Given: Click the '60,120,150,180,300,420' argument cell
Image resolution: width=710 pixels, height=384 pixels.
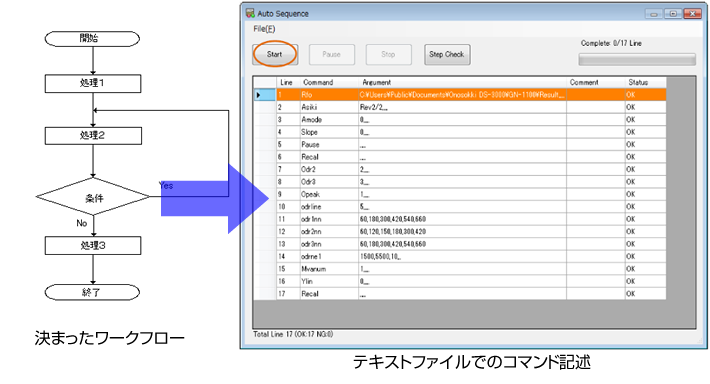Looking at the screenshot, I should (x=462, y=232).
